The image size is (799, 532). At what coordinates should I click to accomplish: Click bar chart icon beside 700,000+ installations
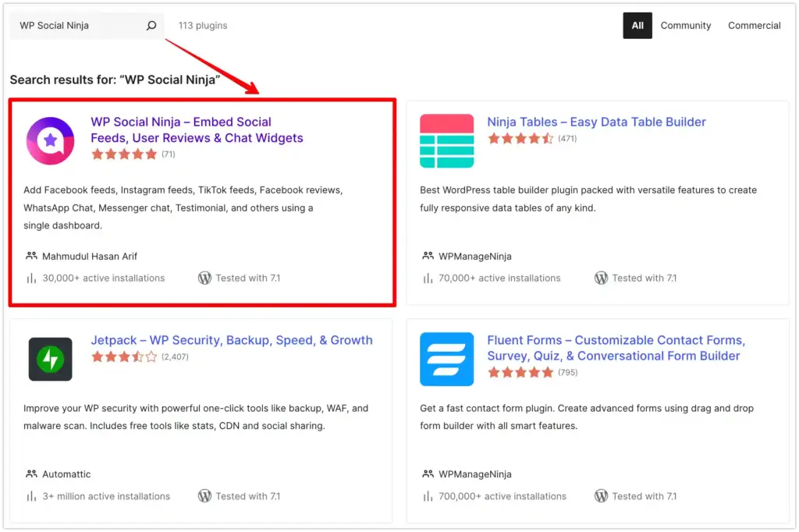[428, 496]
